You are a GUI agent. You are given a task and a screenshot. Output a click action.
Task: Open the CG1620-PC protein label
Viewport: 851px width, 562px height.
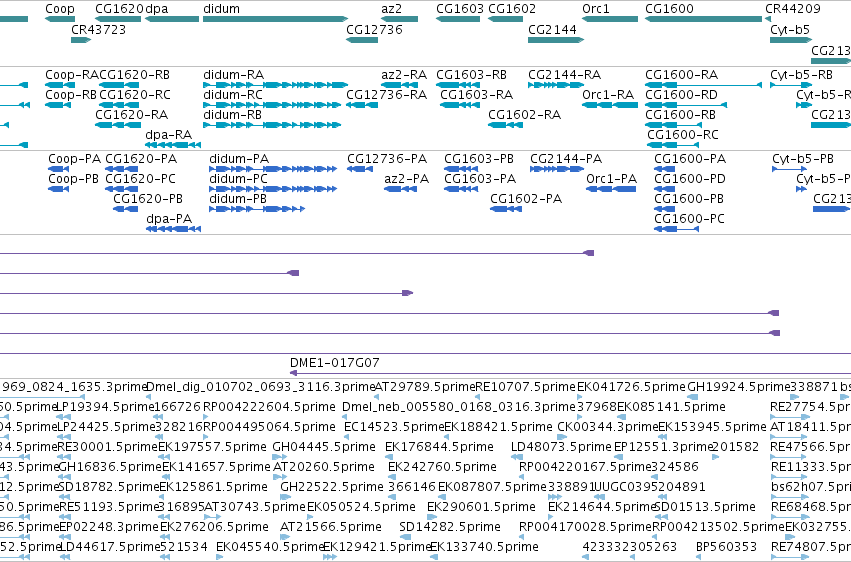[141, 179]
